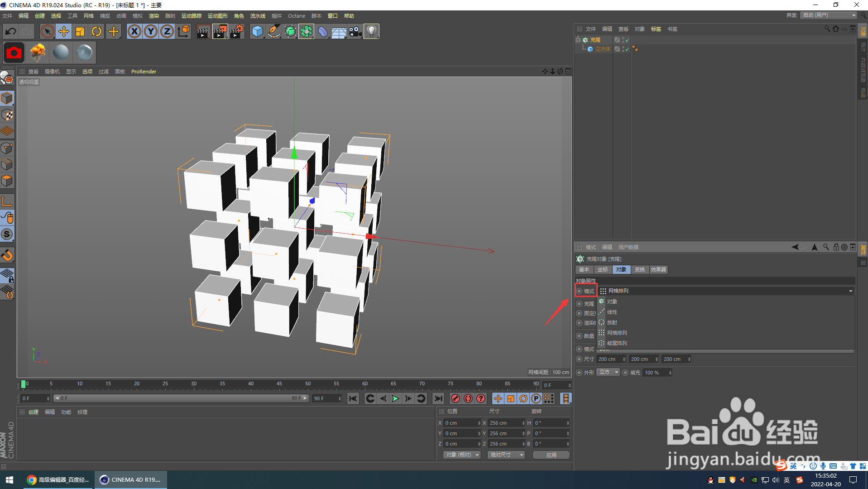The width and height of the screenshot is (868, 489).
Task: Toggle the green checkmark of 立方体 object
Action: pos(628,49)
